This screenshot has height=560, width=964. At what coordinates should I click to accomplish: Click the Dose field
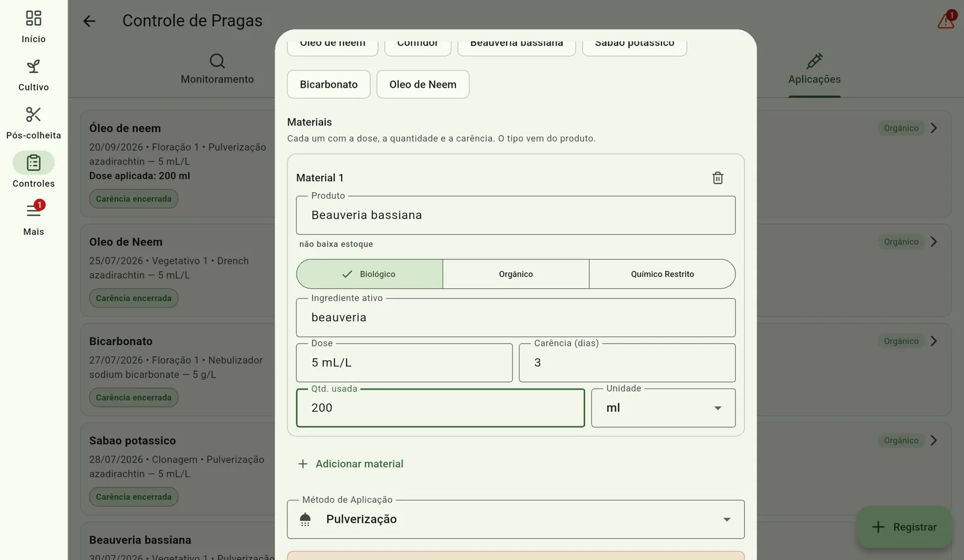(x=404, y=362)
